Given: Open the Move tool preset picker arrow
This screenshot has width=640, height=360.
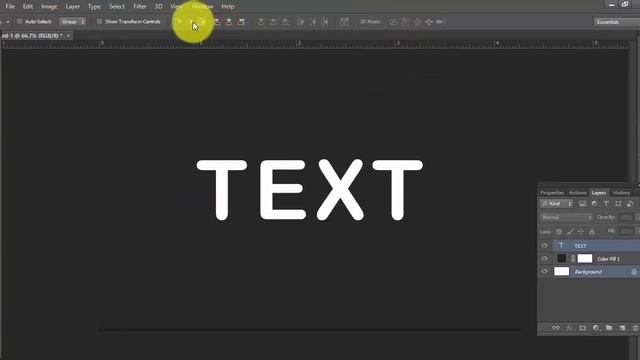Looking at the screenshot, I should 8,22.
